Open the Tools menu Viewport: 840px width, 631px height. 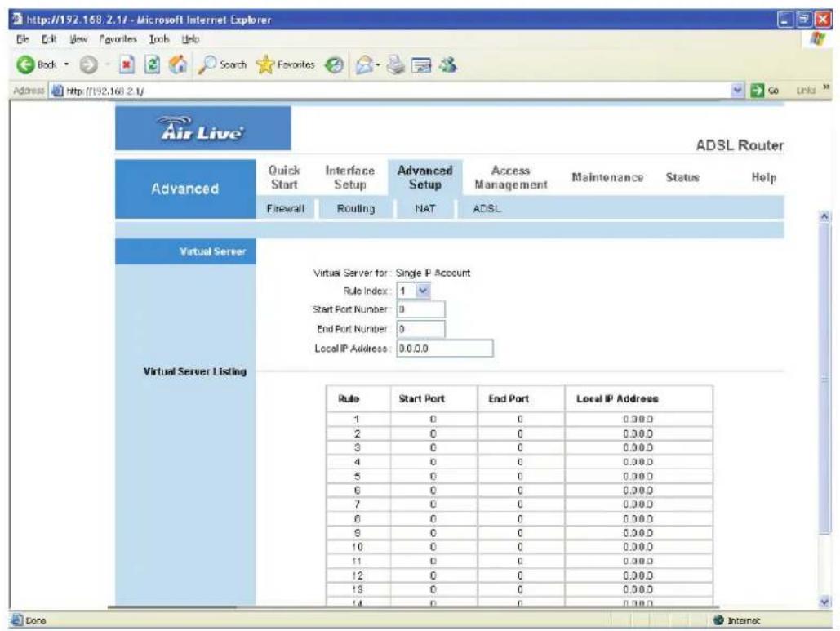point(159,39)
